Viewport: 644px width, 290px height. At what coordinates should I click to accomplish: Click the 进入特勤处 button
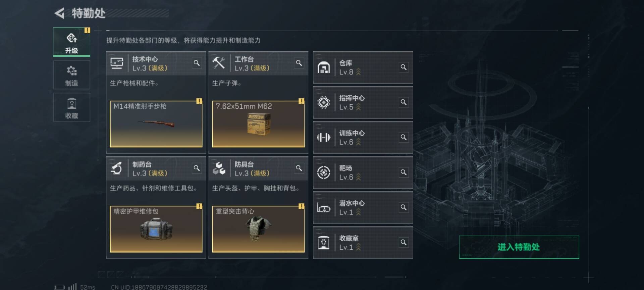pos(519,247)
